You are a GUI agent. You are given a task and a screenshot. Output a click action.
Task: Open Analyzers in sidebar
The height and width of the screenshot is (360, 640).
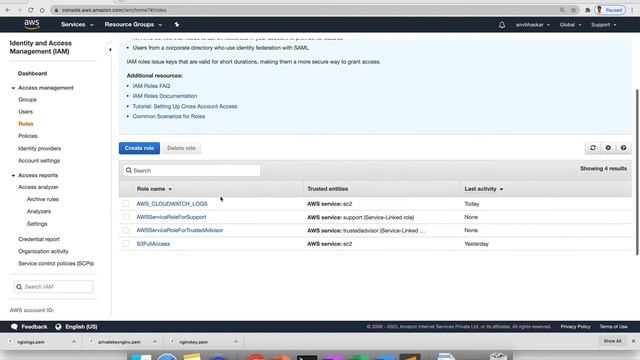pos(39,211)
